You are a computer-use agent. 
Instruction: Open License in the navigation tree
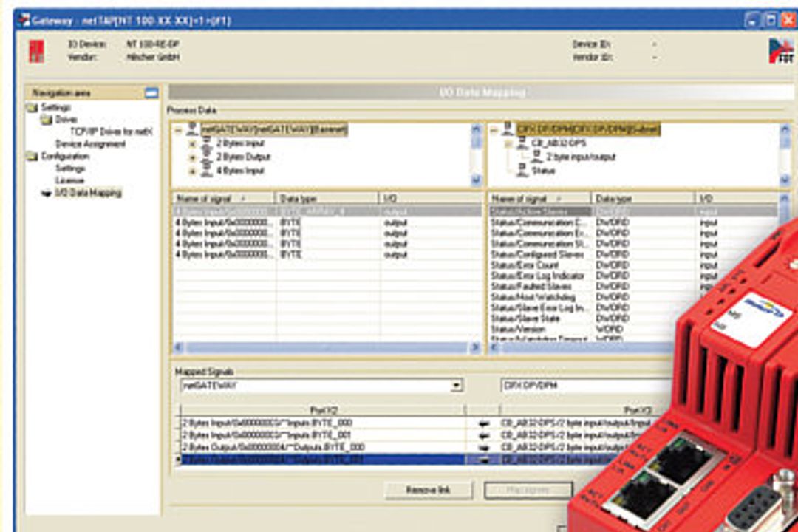click(x=69, y=181)
